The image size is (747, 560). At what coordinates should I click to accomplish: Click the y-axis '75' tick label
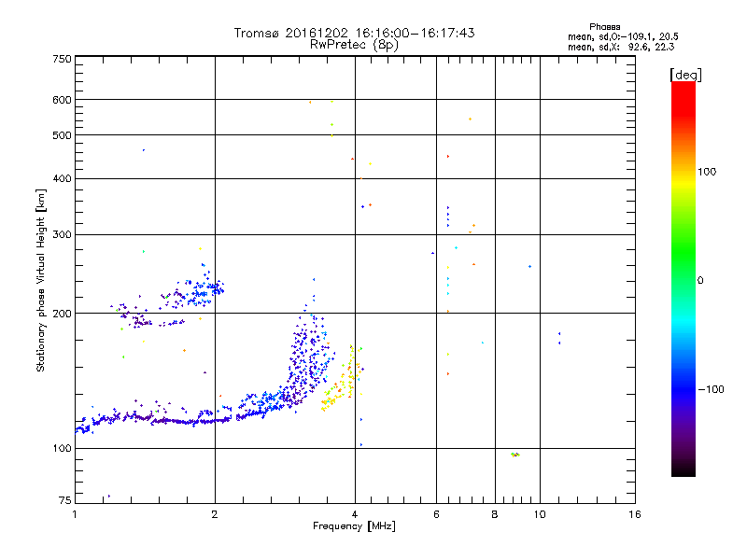pyautogui.click(x=65, y=500)
